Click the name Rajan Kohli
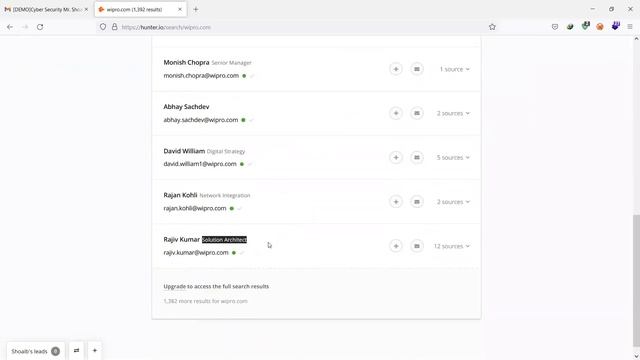The width and height of the screenshot is (640, 360). click(180, 195)
